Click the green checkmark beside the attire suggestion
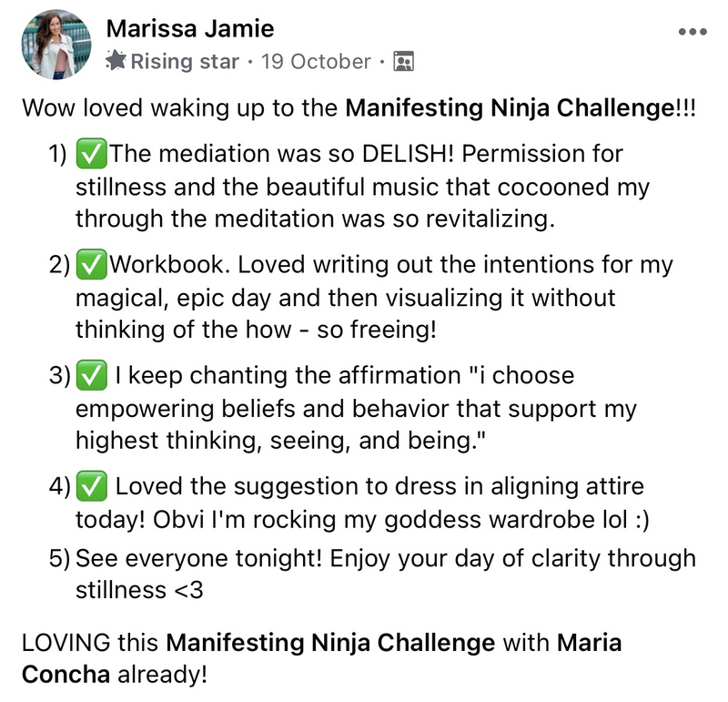Image resolution: width=728 pixels, height=702 pixels. point(92,486)
